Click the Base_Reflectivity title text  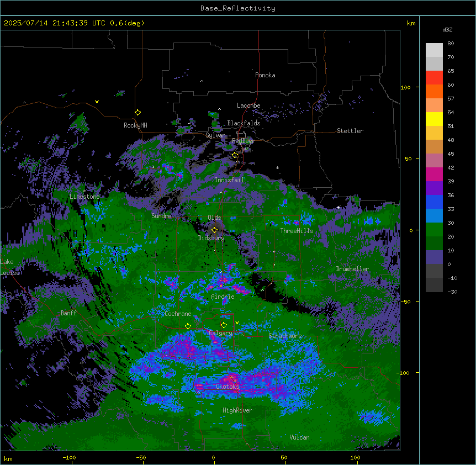tap(238, 8)
